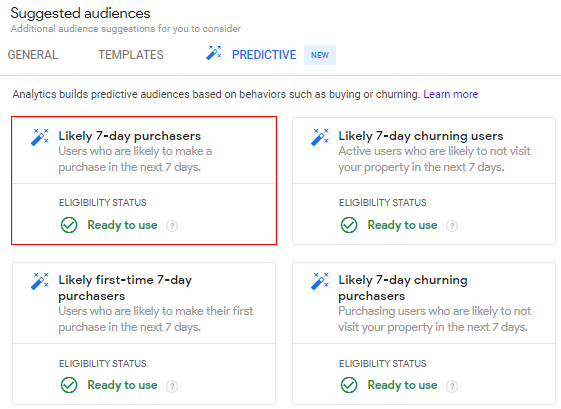561x409 pixels.
Task: Open help icon for 7-day purchasers eligibility status
Action: (172, 226)
